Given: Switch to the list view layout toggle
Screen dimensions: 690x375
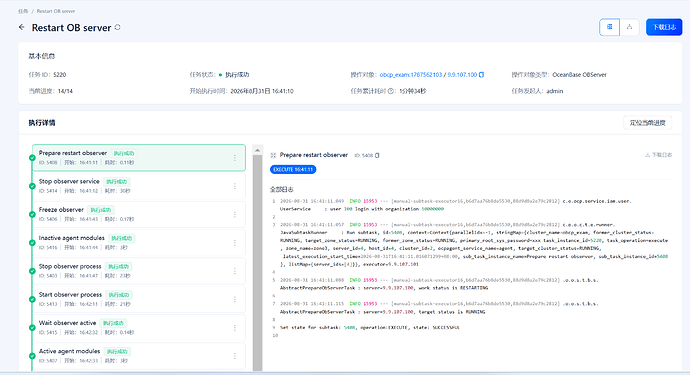Looking at the screenshot, I should click(x=609, y=27).
